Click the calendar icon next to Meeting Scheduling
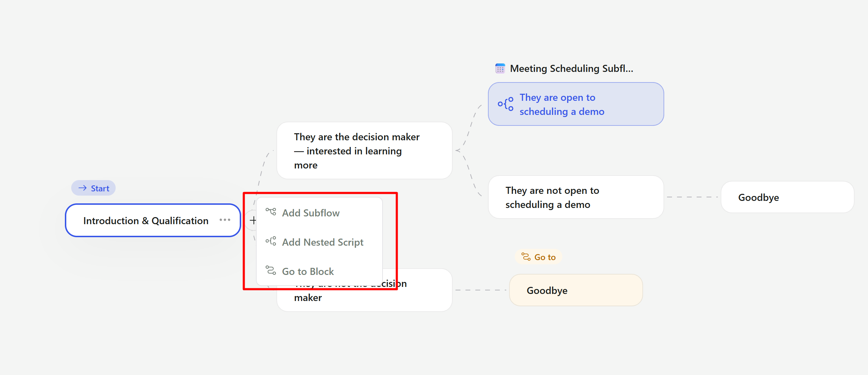This screenshot has height=375, width=868. [500, 68]
